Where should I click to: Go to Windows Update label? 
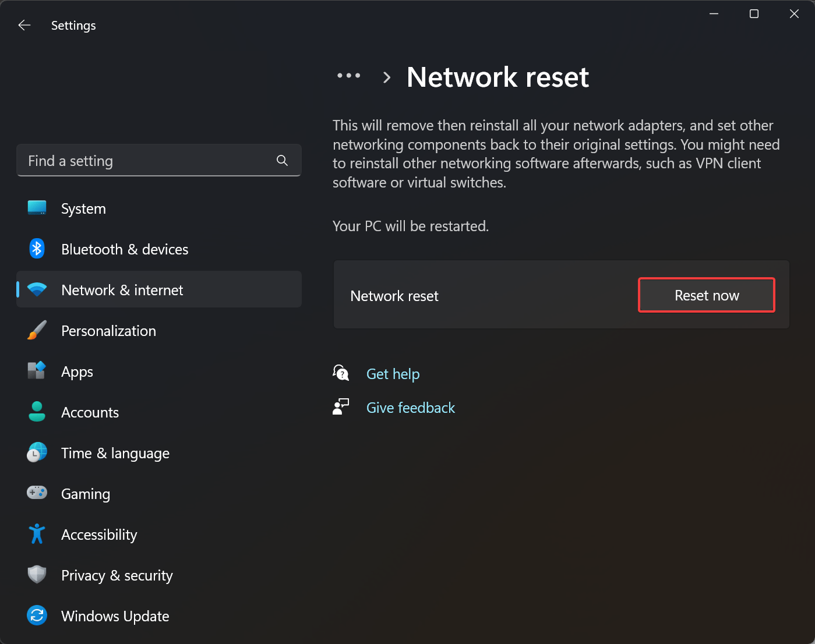click(x=115, y=616)
